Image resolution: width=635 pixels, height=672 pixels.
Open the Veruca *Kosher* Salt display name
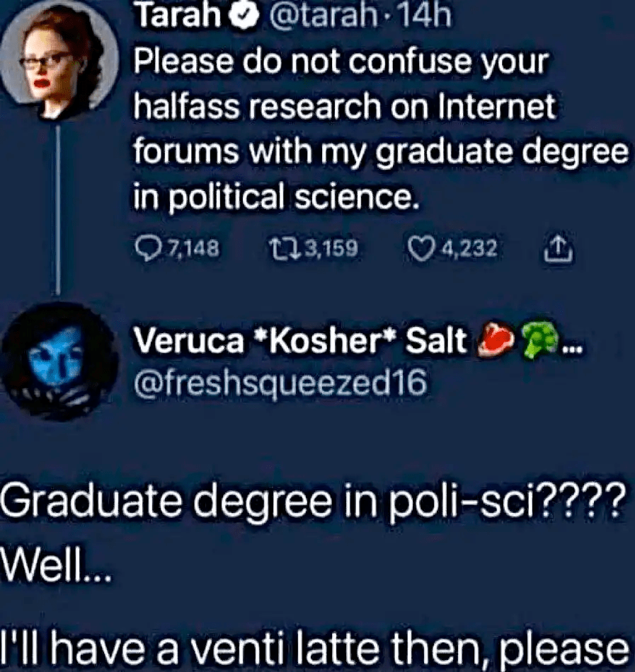coord(301,343)
